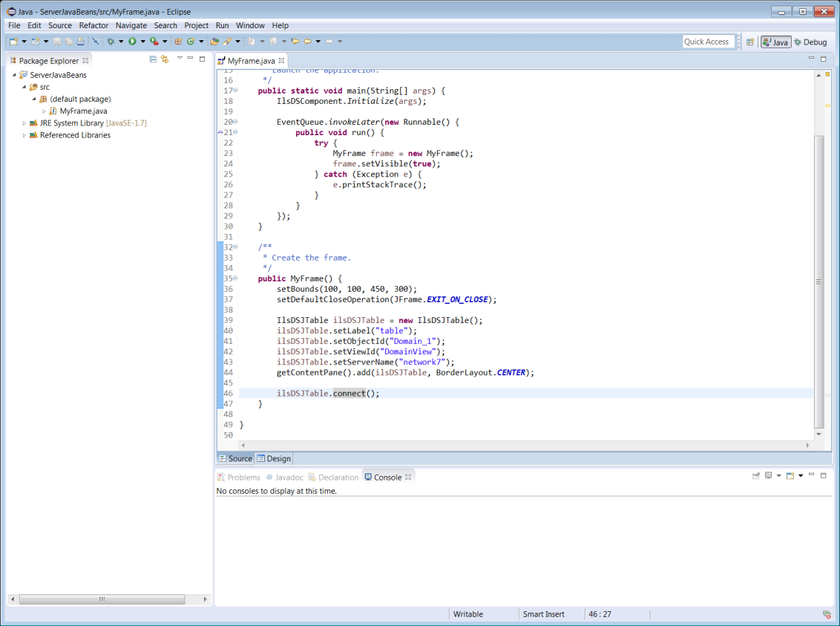This screenshot has width=840, height=626.
Task: Open the Run button dropdown arrow
Action: [142, 42]
